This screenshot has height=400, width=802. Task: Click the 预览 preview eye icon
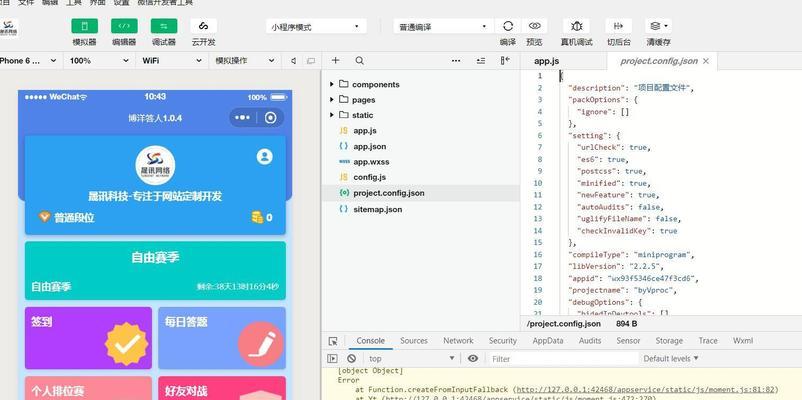pos(535,26)
